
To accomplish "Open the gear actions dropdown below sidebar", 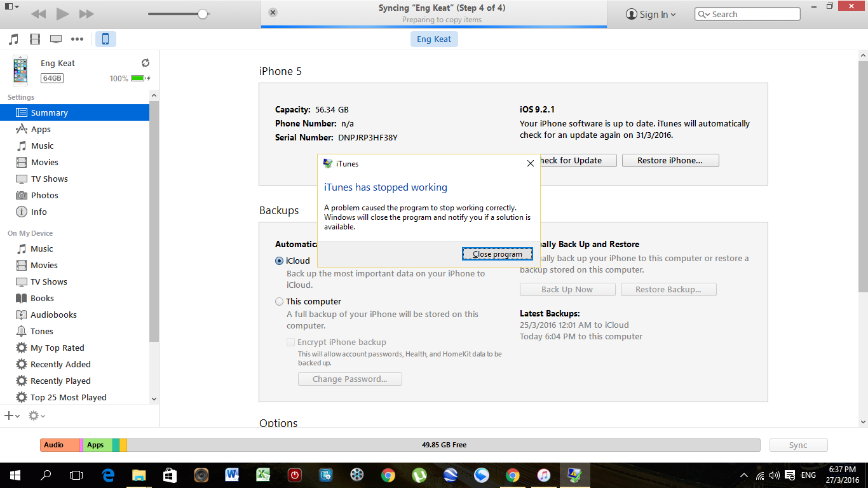I will click(37, 416).
